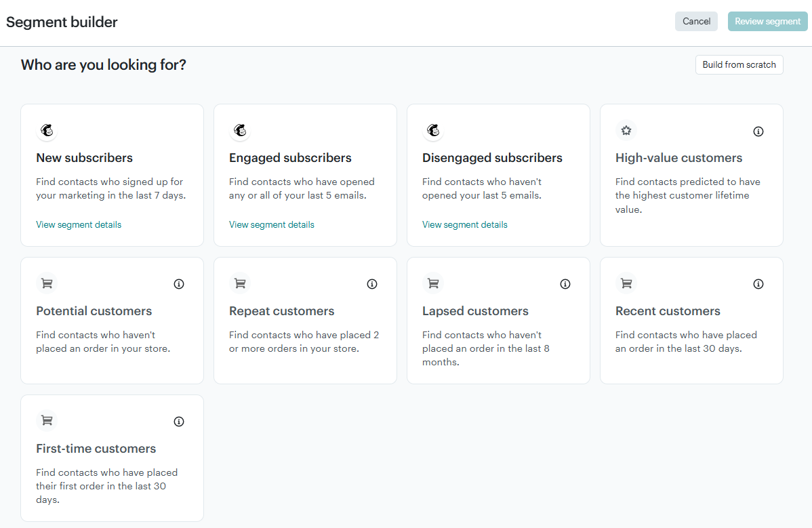Open the info tooltip for Lapsed customers
The height and width of the screenshot is (528, 812).
[565, 284]
